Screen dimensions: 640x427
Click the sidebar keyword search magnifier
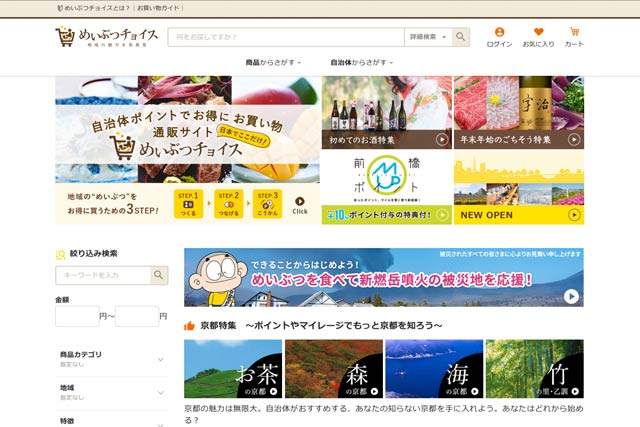(x=159, y=275)
